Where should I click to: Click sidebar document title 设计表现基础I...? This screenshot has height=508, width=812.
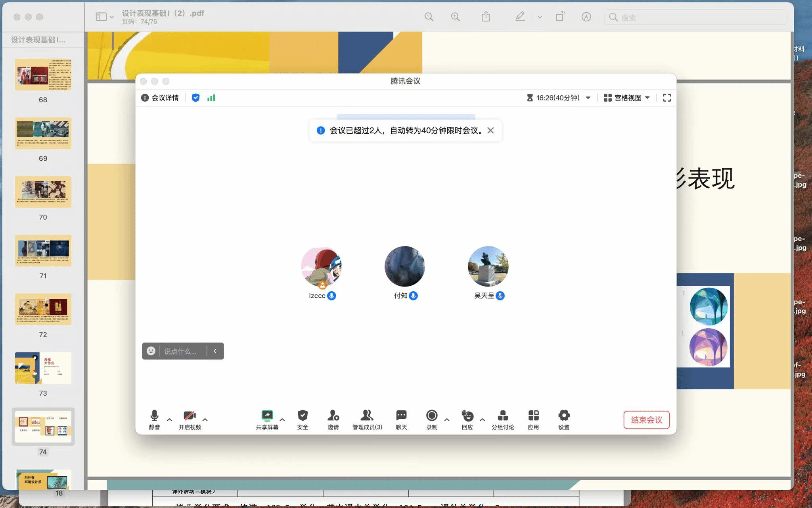pyautogui.click(x=38, y=40)
